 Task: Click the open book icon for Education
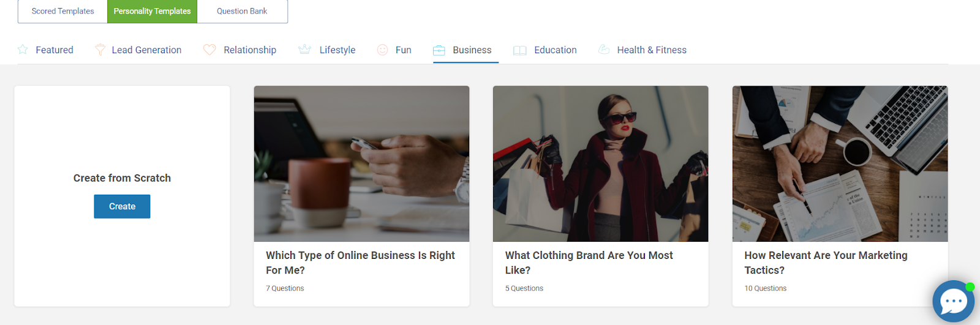coord(520,50)
